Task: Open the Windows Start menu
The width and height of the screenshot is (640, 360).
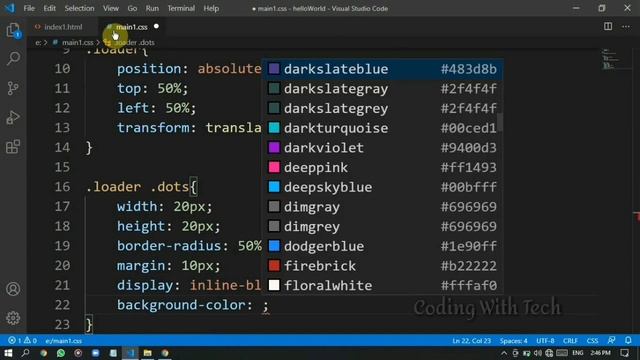Action: [8, 353]
